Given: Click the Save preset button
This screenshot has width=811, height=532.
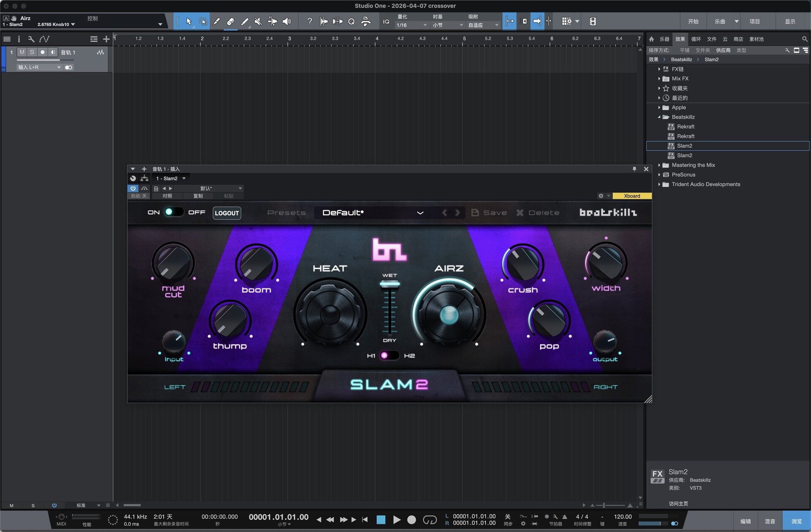Looking at the screenshot, I should 489,213.
